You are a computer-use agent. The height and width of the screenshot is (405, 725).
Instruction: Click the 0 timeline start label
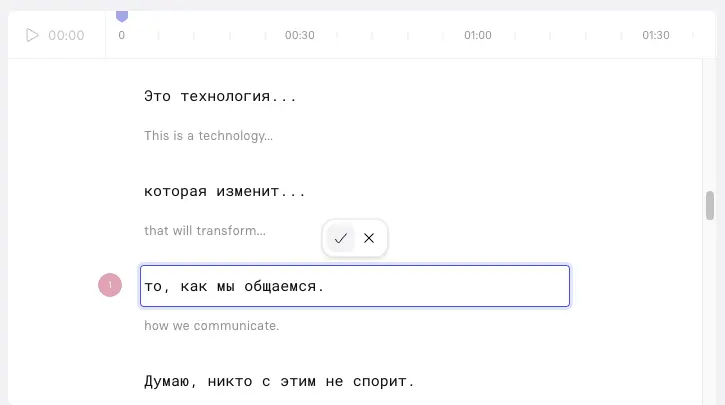click(122, 35)
